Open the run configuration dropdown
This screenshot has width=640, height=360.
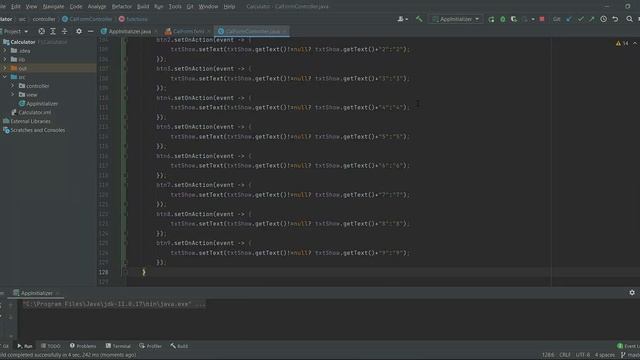point(456,19)
